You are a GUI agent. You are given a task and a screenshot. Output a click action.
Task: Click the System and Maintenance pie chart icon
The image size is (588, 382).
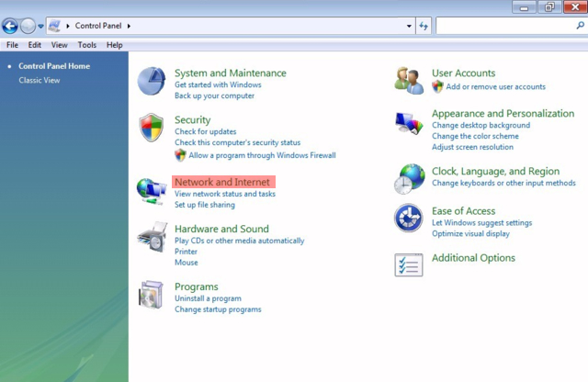(x=151, y=81)
